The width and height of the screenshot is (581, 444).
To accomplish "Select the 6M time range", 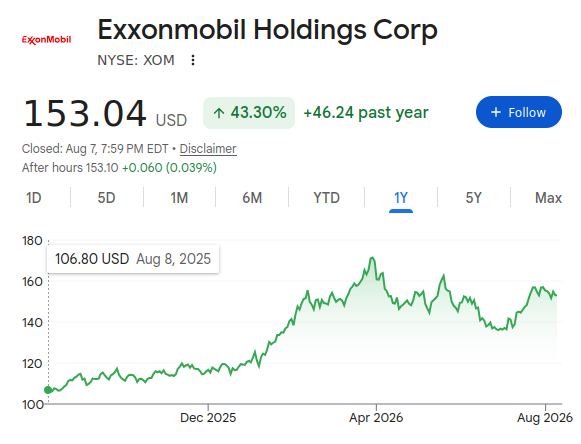I will [252, 198].
